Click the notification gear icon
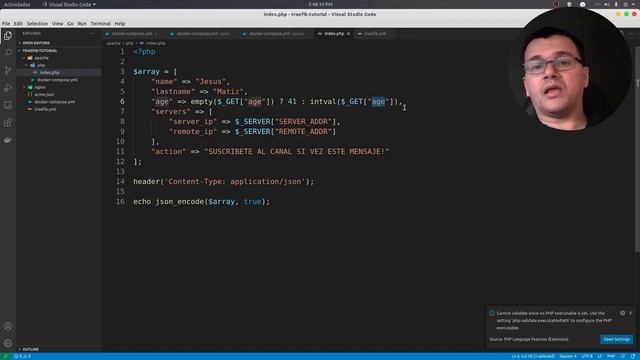640x360 pixels. (622, 313)
